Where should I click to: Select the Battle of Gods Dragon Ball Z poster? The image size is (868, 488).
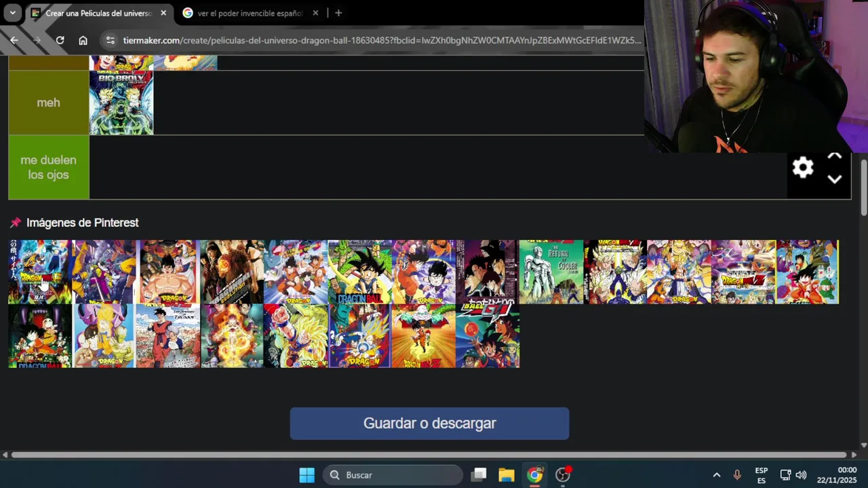pos(743,272)
